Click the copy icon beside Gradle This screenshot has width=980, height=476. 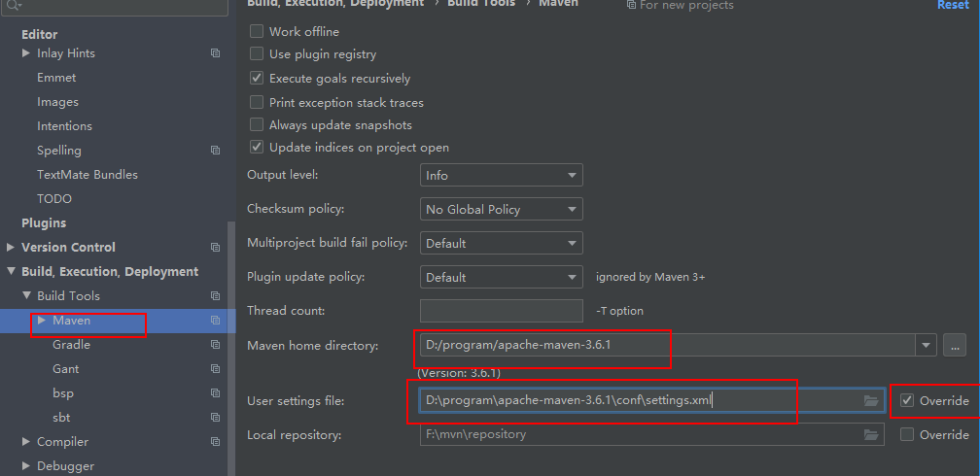pos(215,345)
